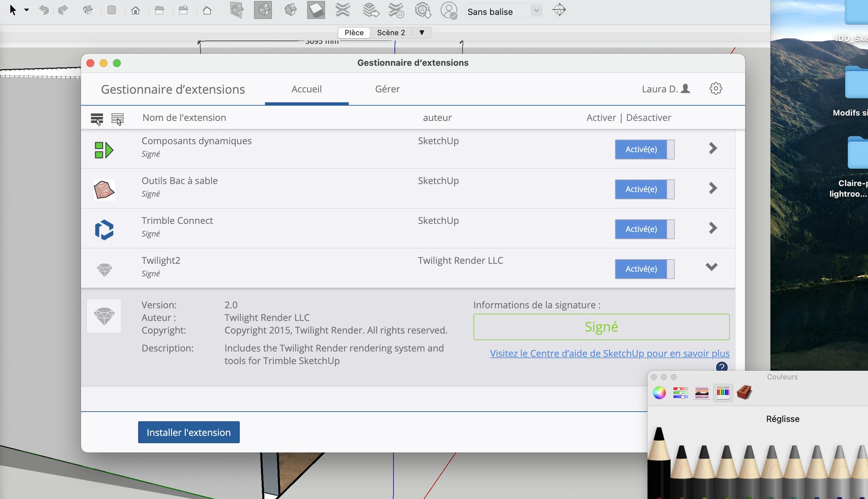Viewport: 868px width, 499px height.
Task: Click the Outils Bac à sable name
Action: click(179, 181)
